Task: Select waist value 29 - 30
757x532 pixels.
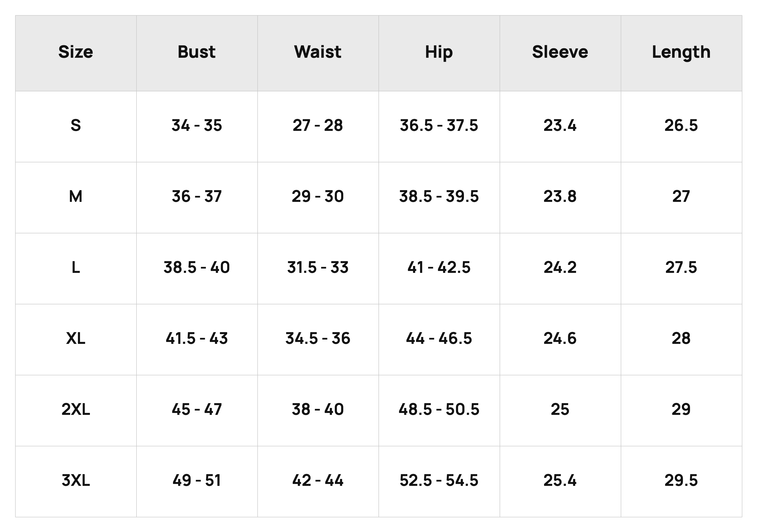Action: point(318,197)
